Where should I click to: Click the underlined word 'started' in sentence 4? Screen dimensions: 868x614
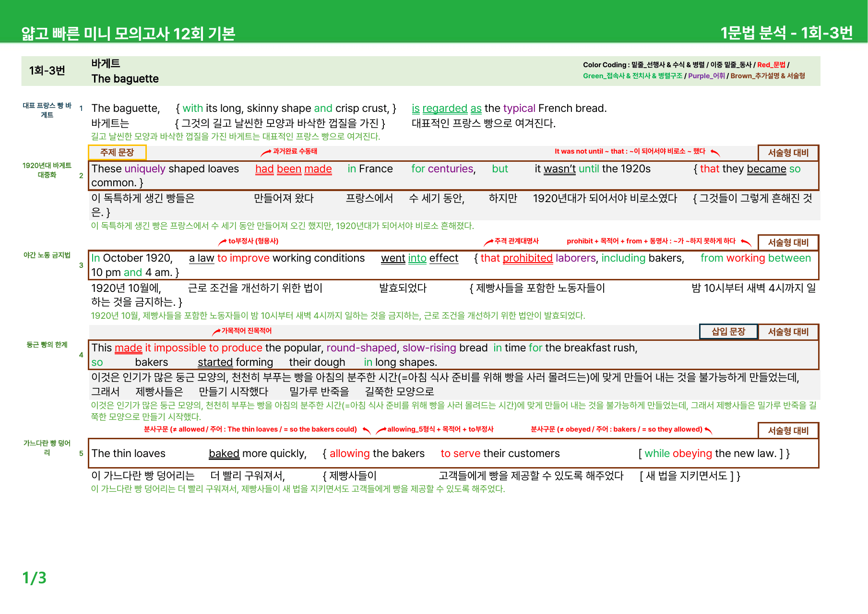pyautogui.click(x=215, y=362)
